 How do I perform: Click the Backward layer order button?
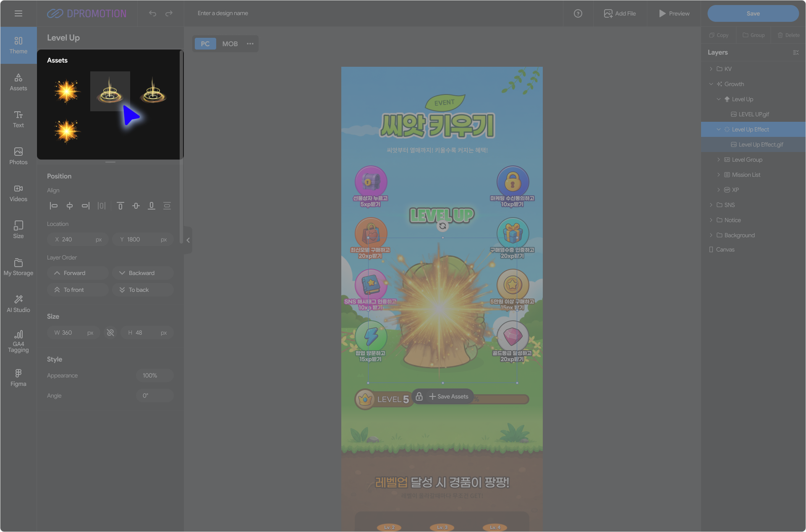point(143,273)
